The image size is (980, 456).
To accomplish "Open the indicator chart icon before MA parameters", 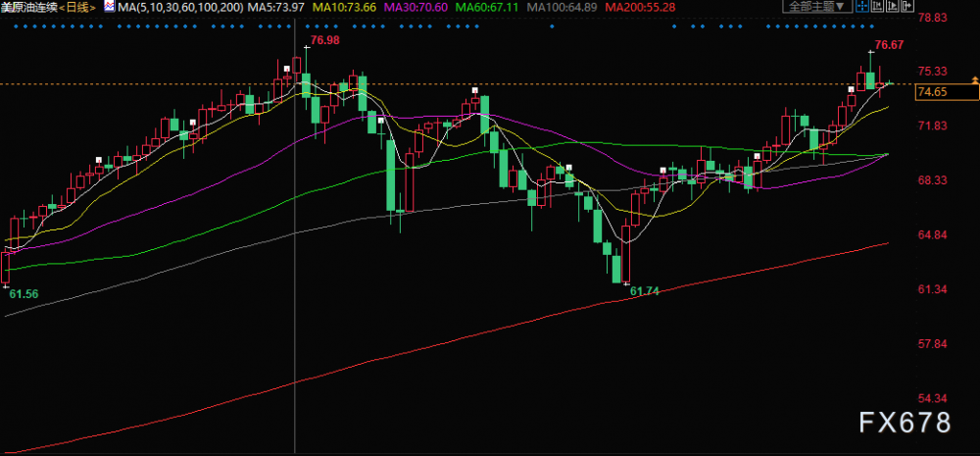I will click(x=109, y=8).
